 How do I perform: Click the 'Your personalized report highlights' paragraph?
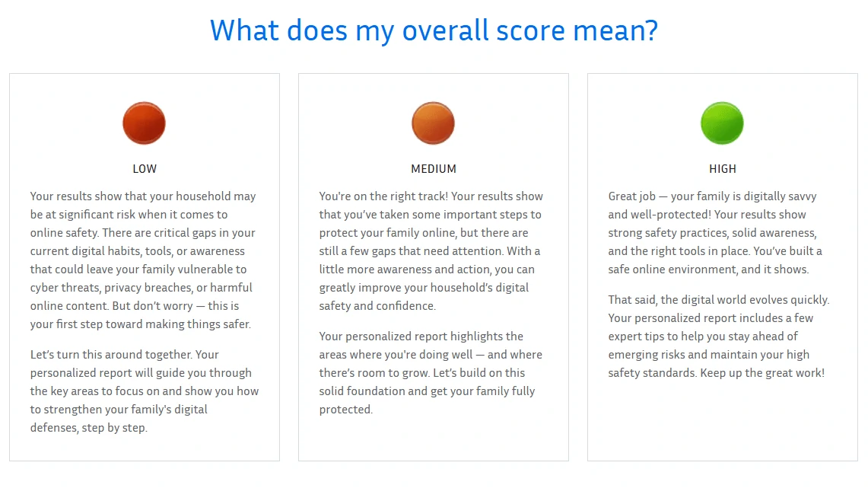(431, 373)
